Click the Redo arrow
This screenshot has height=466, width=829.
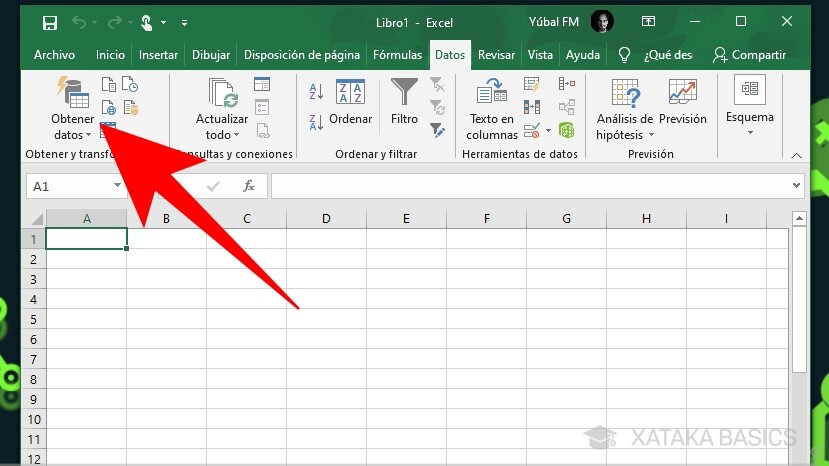pyautogui.click(x=114, y=23)
